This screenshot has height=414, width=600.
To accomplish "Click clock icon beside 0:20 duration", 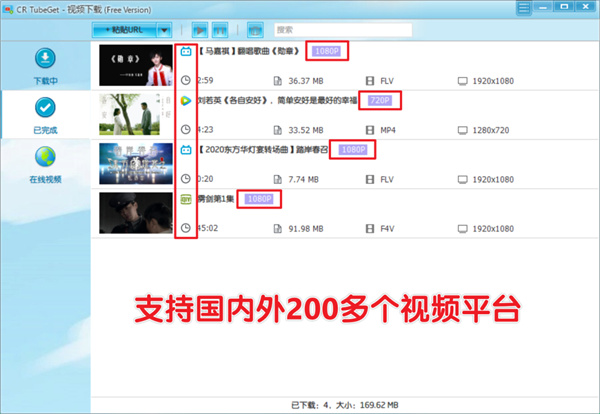I will coord(186,179).
